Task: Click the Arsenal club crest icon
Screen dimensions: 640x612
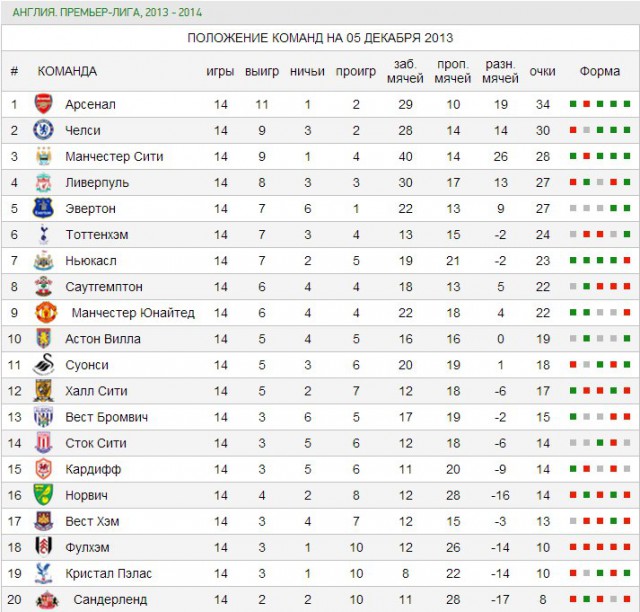Action: point(43,104)
